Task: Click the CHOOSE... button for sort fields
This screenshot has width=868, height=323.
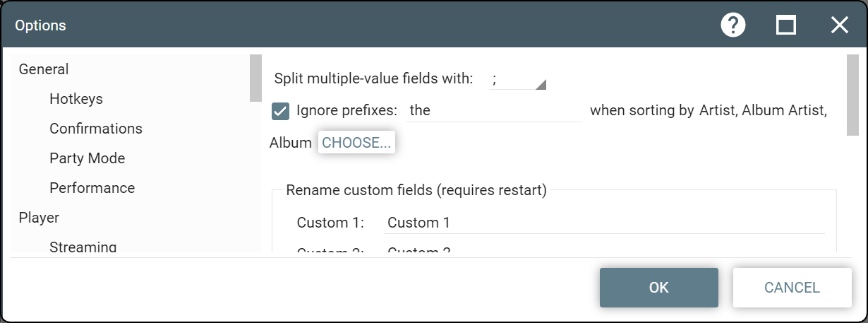Action: tap(356, 143)
